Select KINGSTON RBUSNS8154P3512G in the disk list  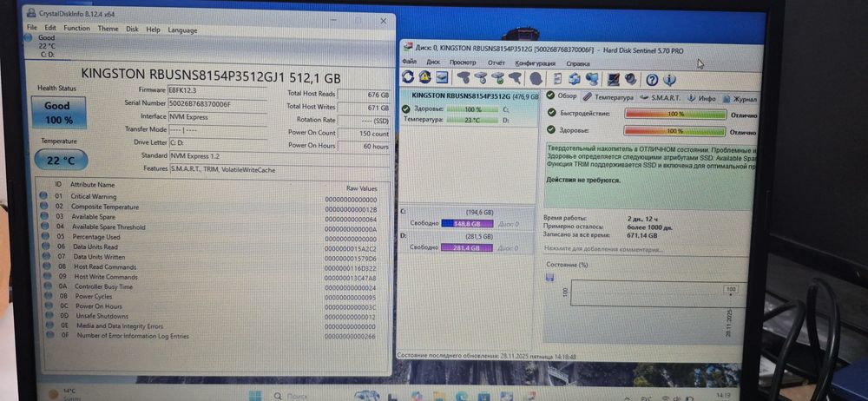[468, 108]
